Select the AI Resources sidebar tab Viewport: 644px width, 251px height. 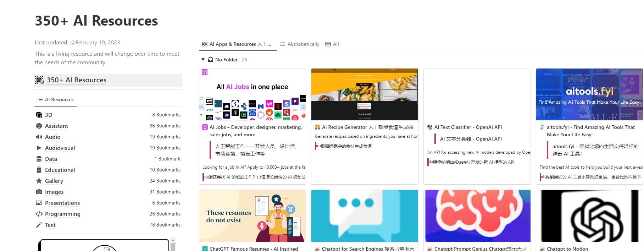(x=56, y=99)
